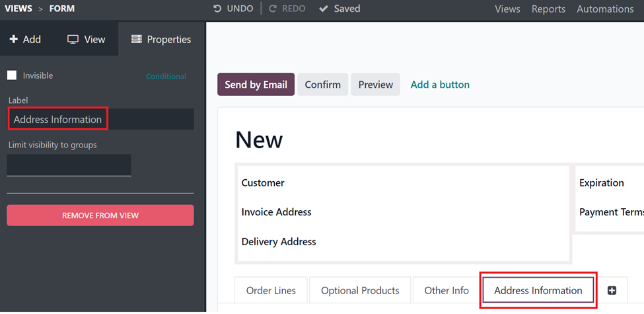Click the Send by Email button
Viewport: 644px width, 314px height.
256,85
